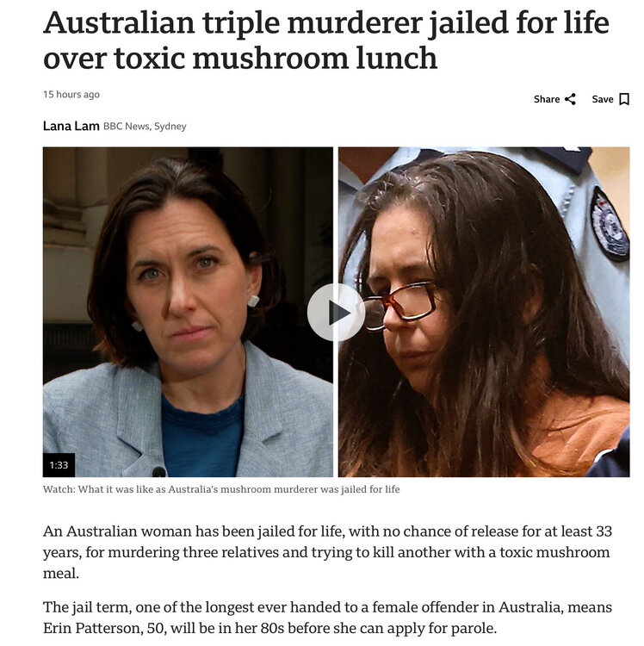Click the article headline about triple murderer

pyautogui.click(x=325, y=40)
